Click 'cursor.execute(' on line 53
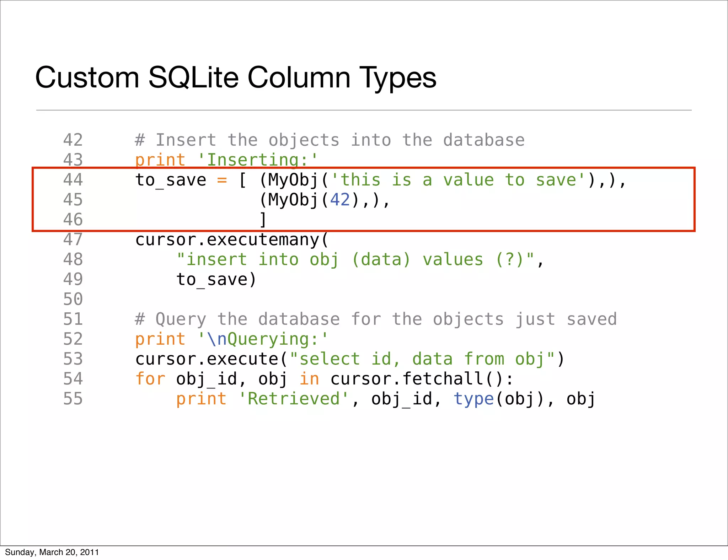This screenshot has height=560, width=728. click(212, 359)
